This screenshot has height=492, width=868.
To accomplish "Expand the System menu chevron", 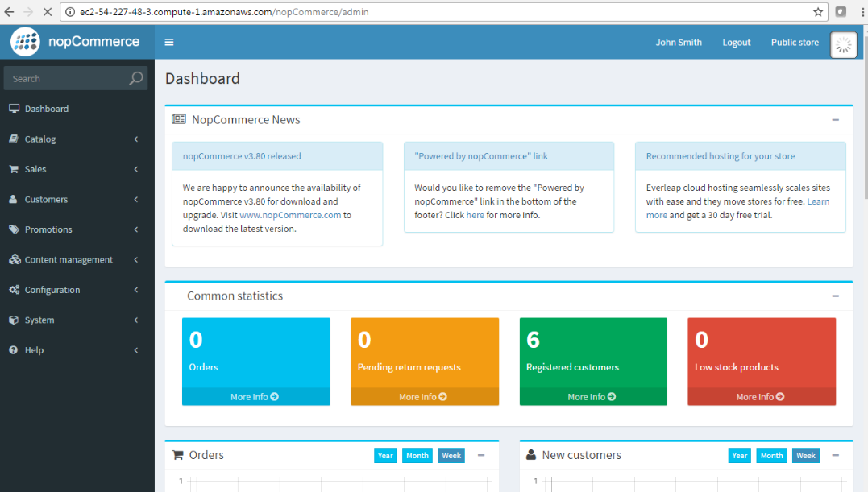I will click(136, 320).
